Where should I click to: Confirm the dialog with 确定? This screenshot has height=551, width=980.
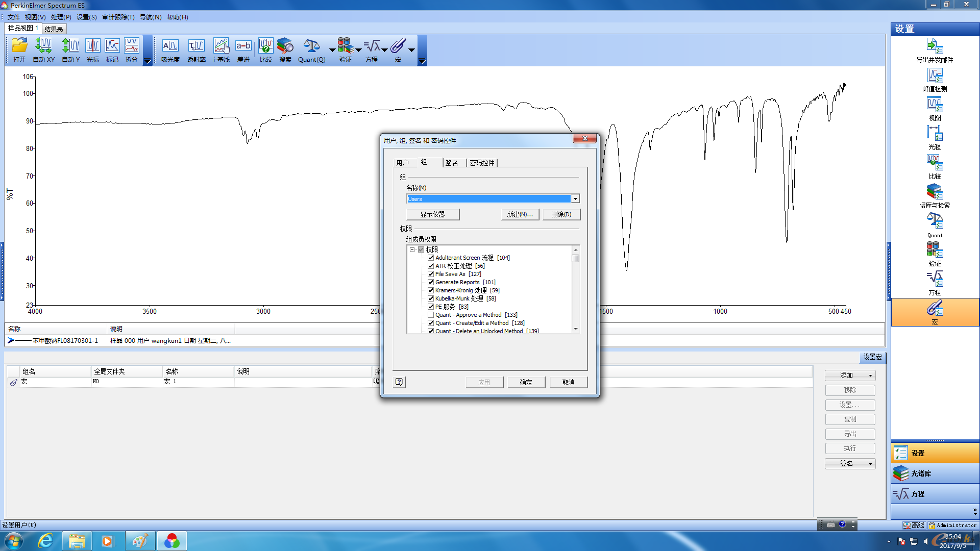point(526,382)
